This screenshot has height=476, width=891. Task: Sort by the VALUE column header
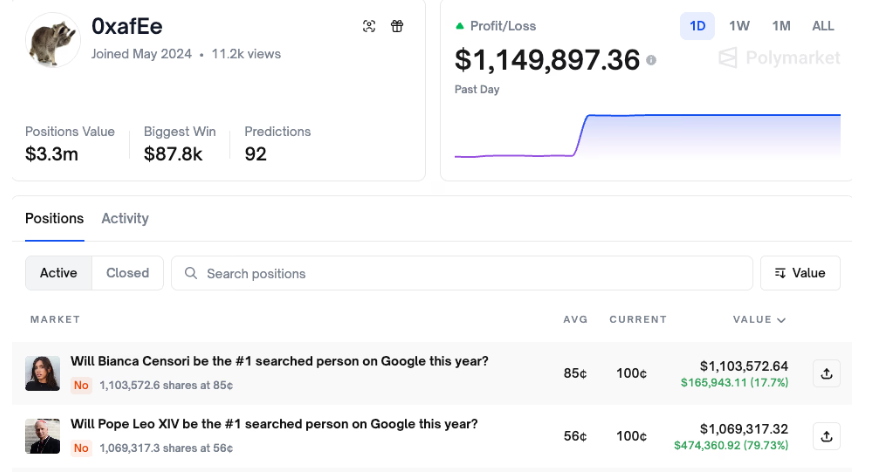click(758, 320)
